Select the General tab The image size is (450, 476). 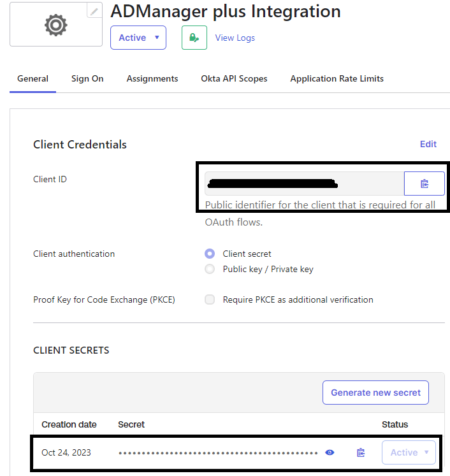[x=33, y=78]
